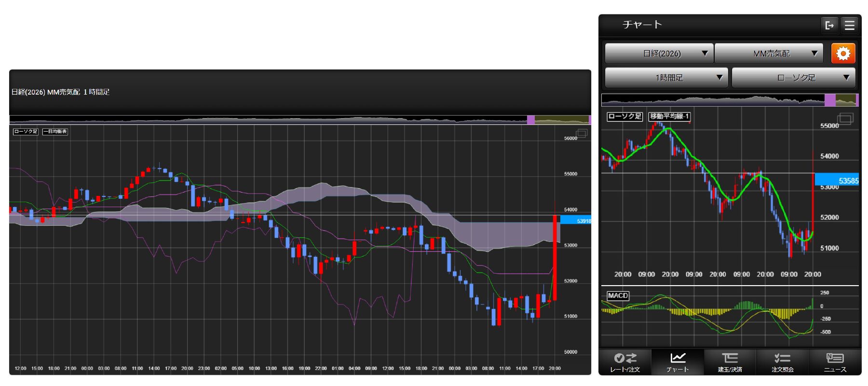This screenshot has width=868, height=386.
Task: Click the blue 53918 current price tag
Action: pos(577,221)
